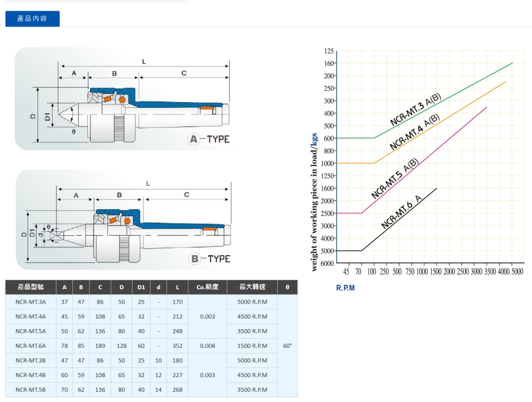Click the θ column header
The height and width of the screenshot is (402, 532).
click(x=287, y=287)
